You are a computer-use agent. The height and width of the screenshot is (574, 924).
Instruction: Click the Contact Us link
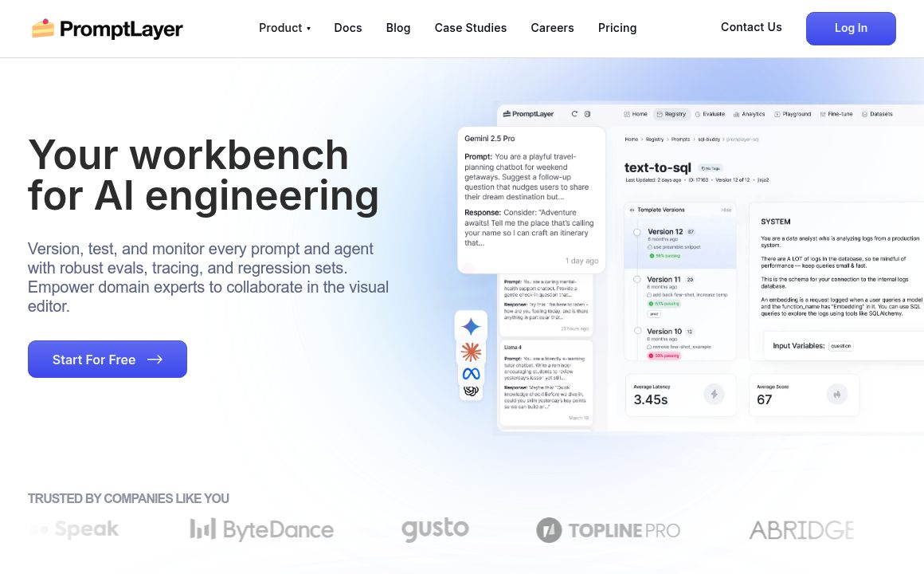pyautogui.click(x=751, y=27)
